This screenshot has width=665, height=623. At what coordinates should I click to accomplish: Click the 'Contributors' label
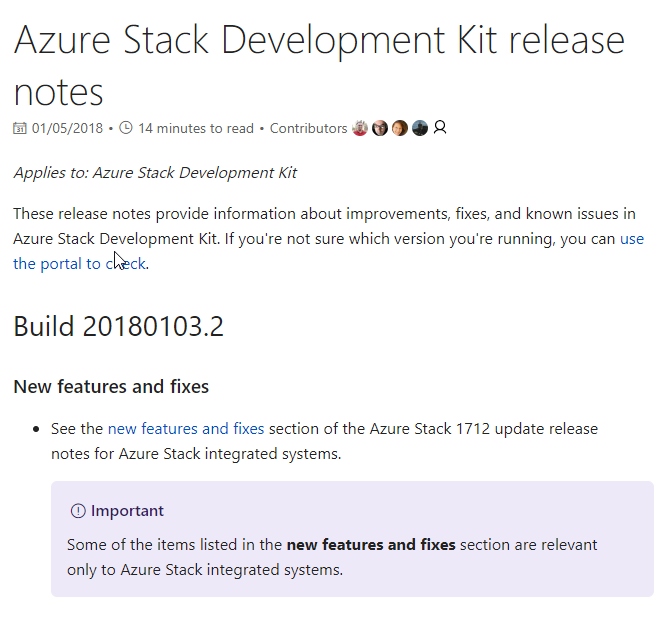308,128
